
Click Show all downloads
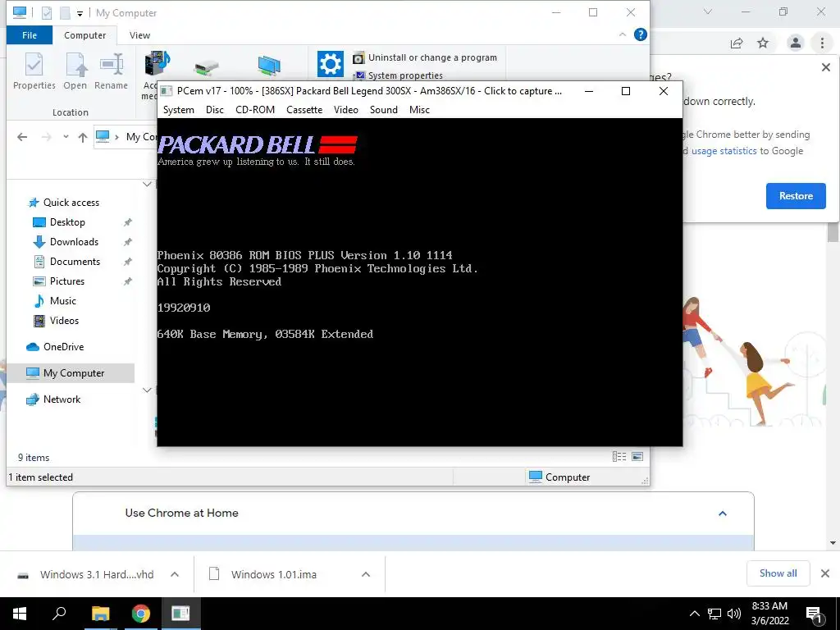click(778, 573)
